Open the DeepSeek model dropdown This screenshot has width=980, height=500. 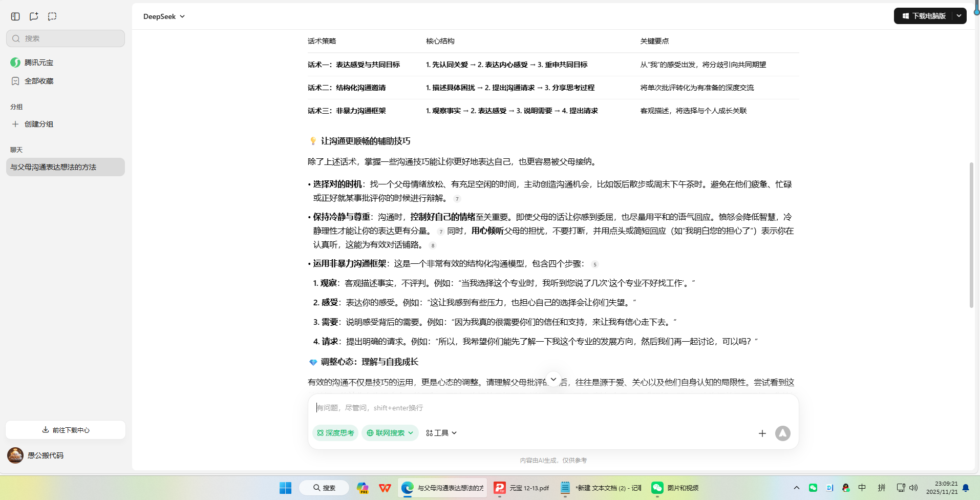164,16
